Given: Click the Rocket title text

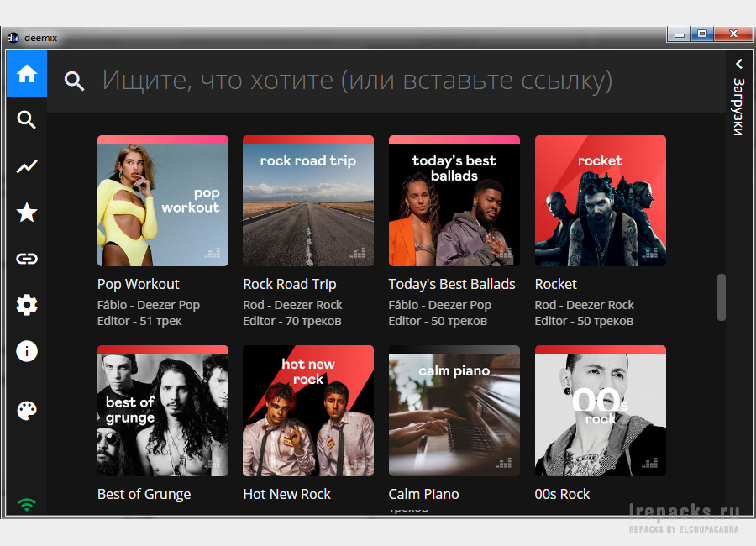Looking at the screenshot, I should (555, 284).
